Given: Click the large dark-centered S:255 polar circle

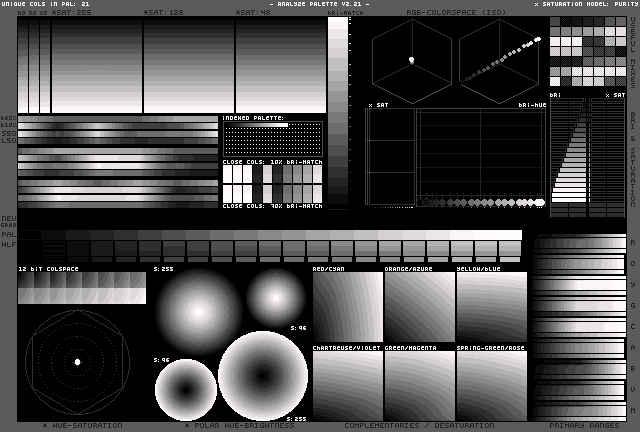Looking at the screenshot, I should click(263, 376).
